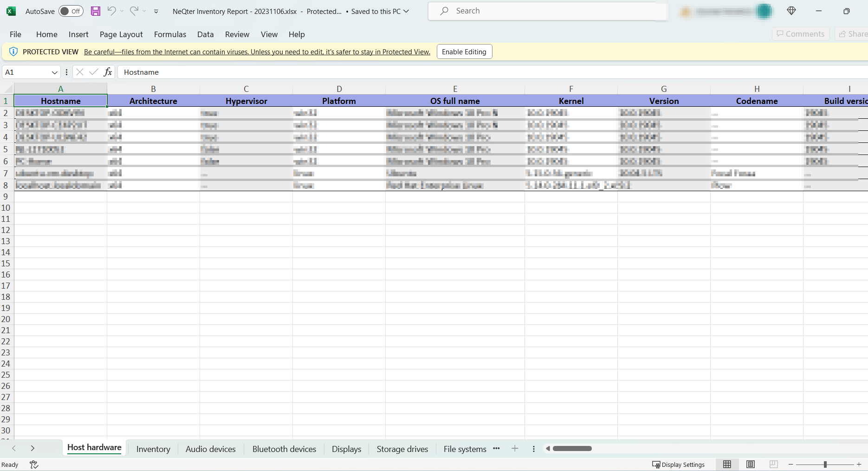Screen dimensions: 868x471
Task: Open the File menu
Action: pyautogui.click(x=15, y=34)
